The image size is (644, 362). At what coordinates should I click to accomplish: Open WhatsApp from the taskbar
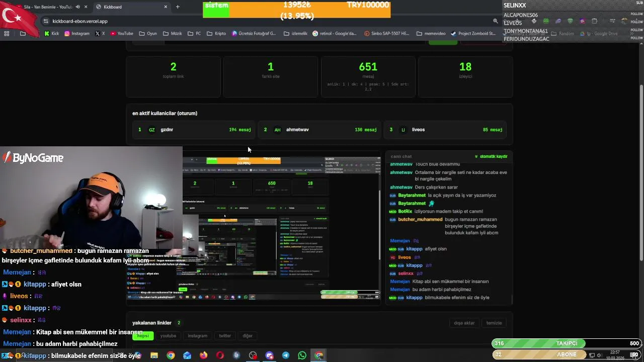(302, 355)
